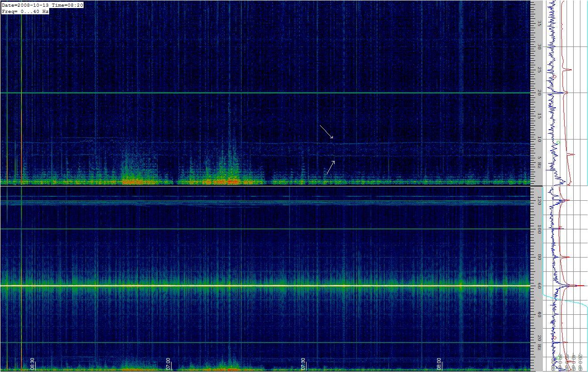Click the 15 tick on upper frequency scale
This screenshot has height=372, width=588.
[x=539, y=116]
